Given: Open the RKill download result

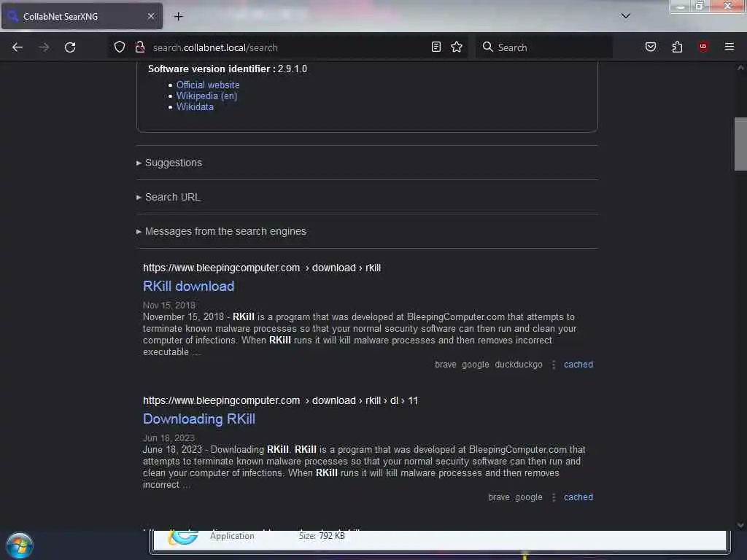Looking at the screenshot, I should 189,286.
